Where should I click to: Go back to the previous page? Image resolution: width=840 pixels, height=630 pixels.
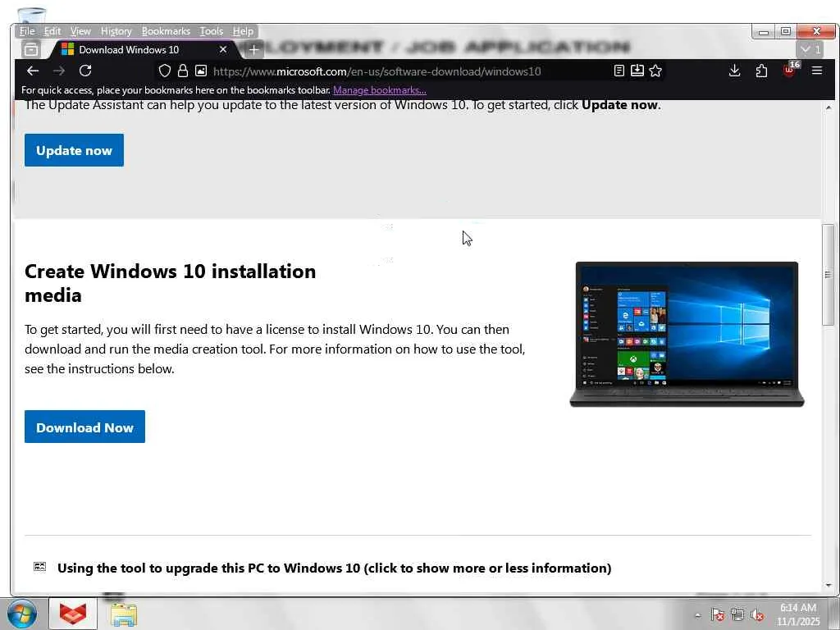[x=33, y=71]
